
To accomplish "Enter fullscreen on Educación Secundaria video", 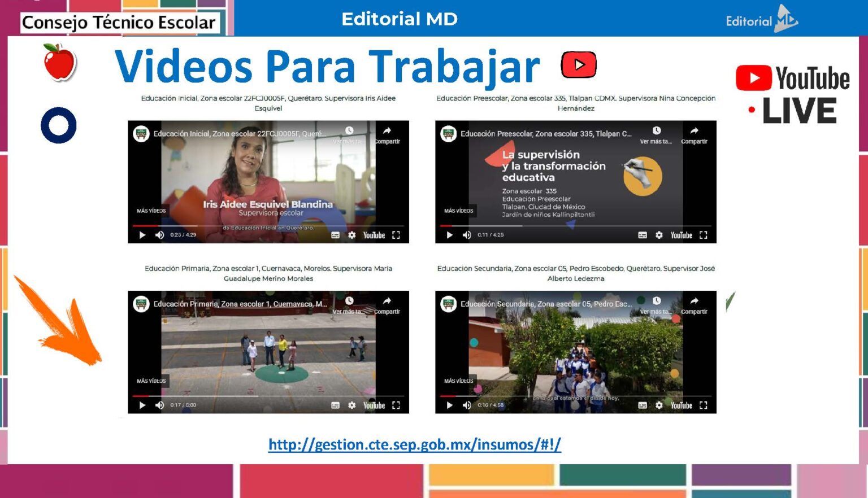I will (703, 405).
